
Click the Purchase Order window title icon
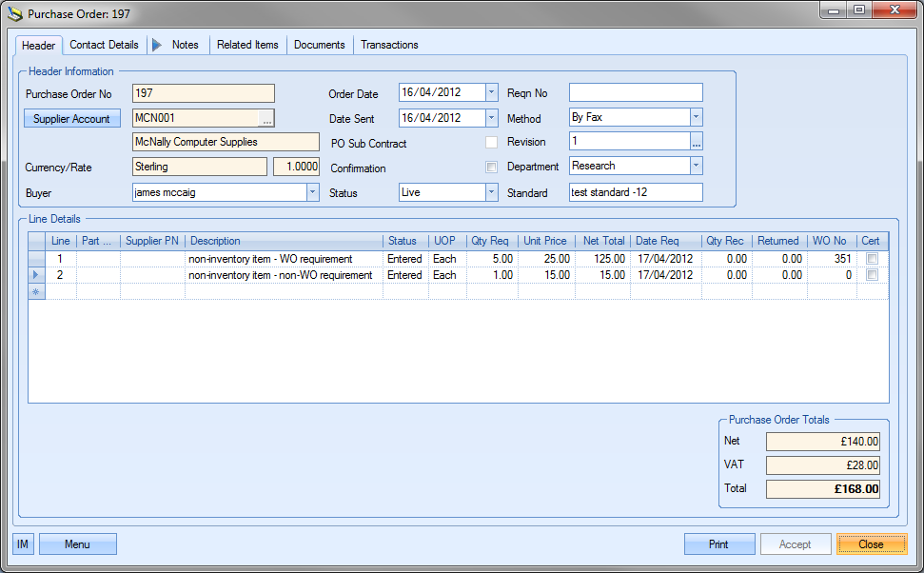click(14, 13)
